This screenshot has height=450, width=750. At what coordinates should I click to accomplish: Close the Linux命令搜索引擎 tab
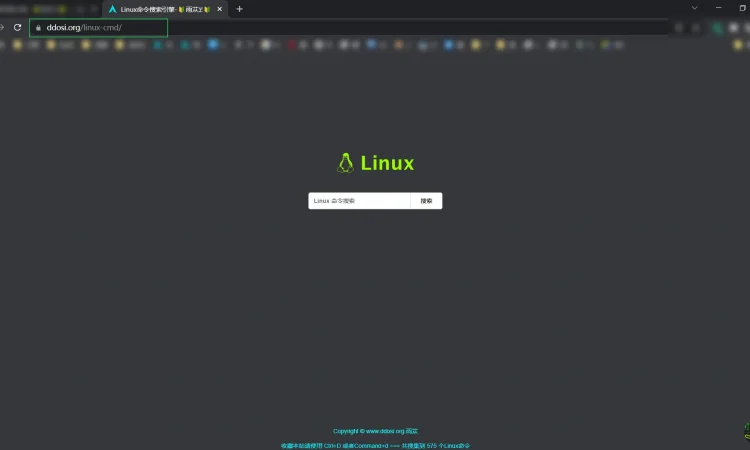pos(220,9)
